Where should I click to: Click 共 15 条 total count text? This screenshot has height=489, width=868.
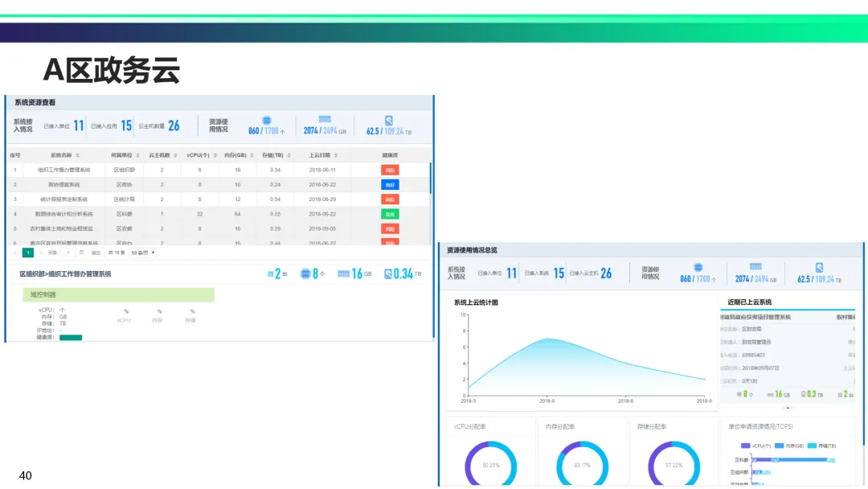pyautogui.click(x=117, y=253)
